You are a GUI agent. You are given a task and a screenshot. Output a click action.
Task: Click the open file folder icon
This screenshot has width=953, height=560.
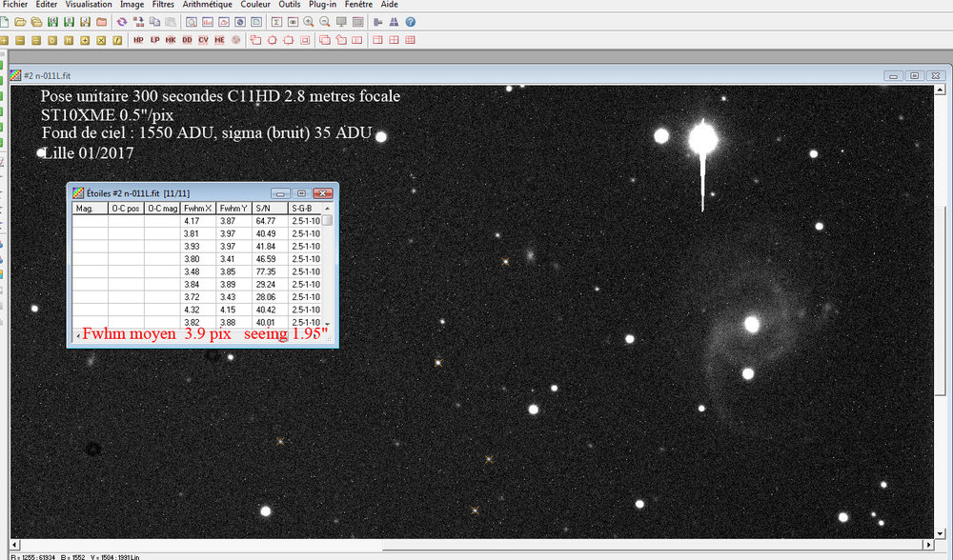click(x=21, y=22)
